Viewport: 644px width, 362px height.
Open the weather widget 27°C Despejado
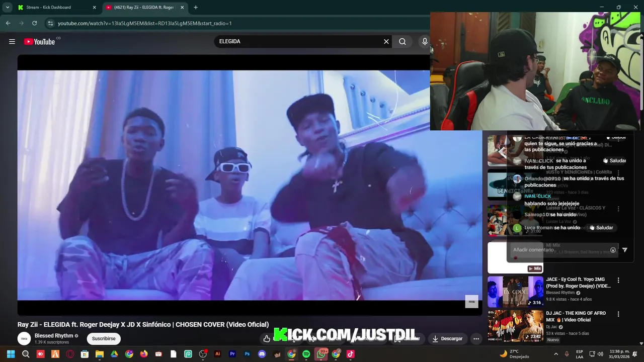pyautogui.click(x=515, y=354)
